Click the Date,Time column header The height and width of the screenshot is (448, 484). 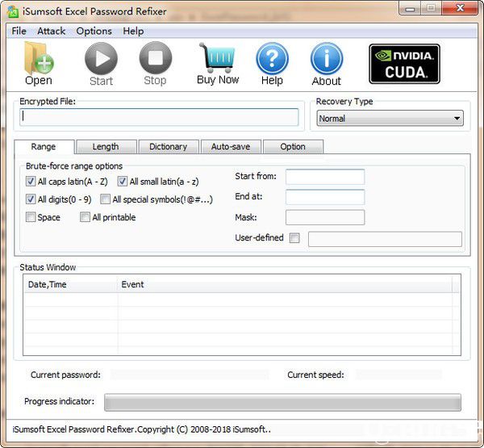pos(70,284)
